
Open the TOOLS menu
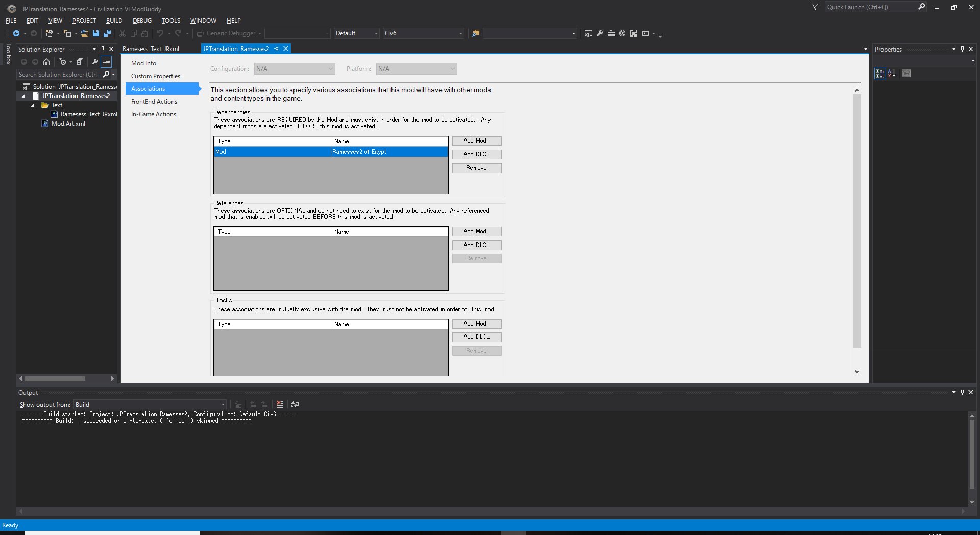click(171, 21)
